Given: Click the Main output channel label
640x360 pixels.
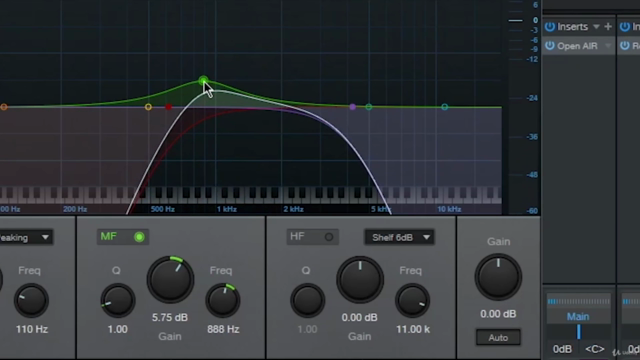Looking at the screenshot, I should tap(578, 316).
